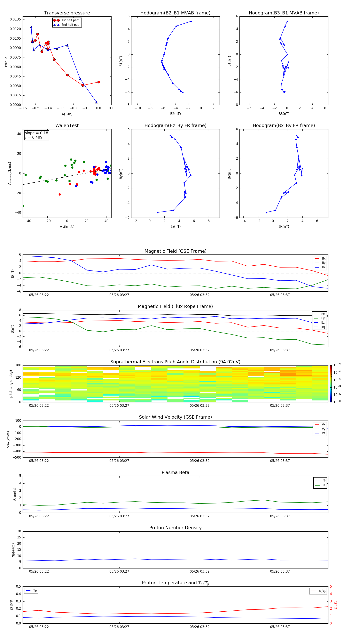Click the 'A(T·m)' x-axis label
Screen dimensions: 351x644
(x=67, y=114)
